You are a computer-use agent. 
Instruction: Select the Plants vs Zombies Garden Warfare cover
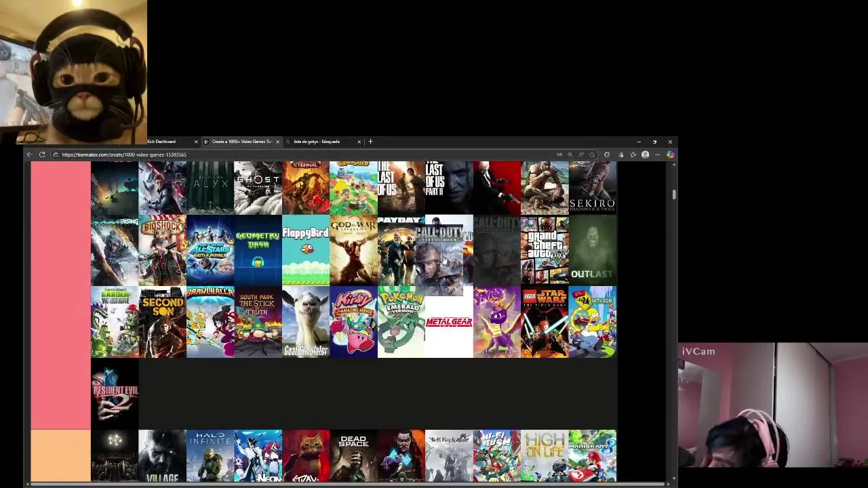click(115, 322)
